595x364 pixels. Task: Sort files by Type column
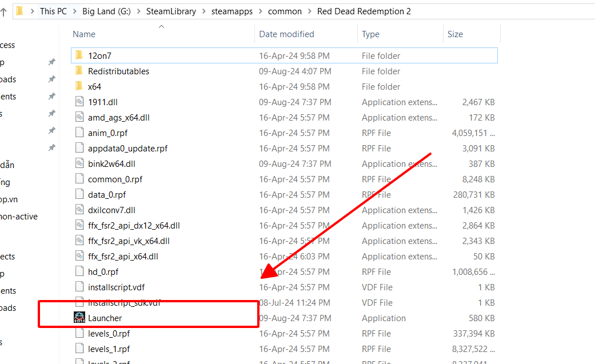[x=370, y=34]
